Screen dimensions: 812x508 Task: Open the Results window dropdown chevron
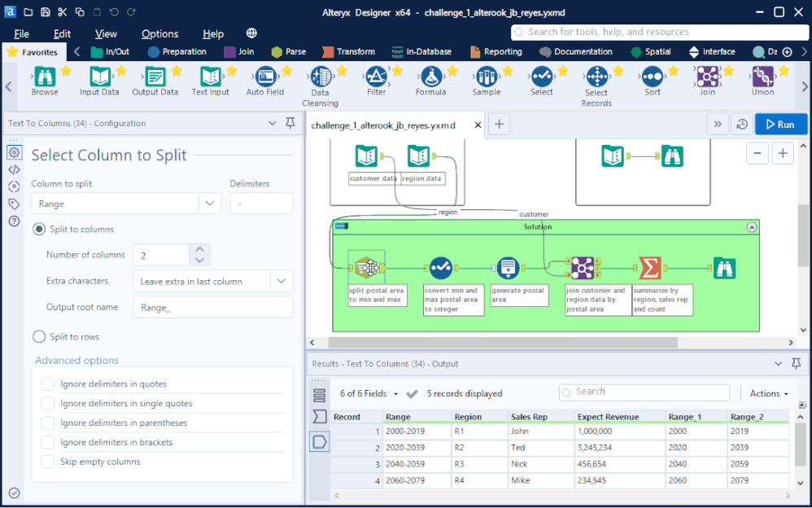pos(778,364)
